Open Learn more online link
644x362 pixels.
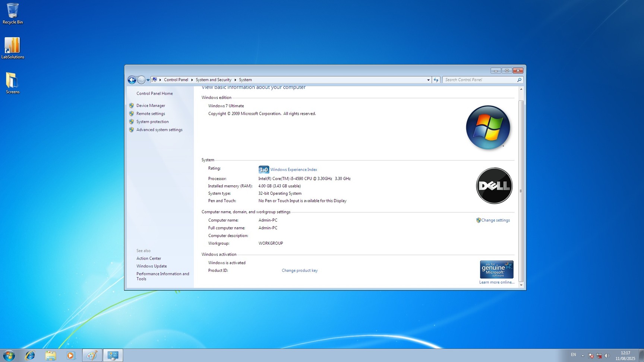click(497, 282)
